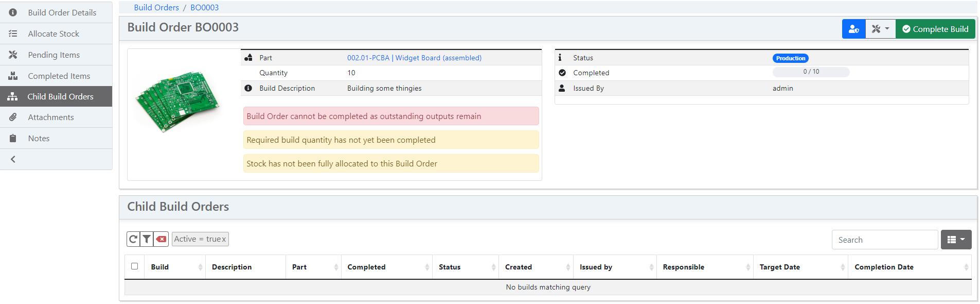Open the build actions tools dropdown
The width and height of the screenshot is (980, 304).
click(880, 29)
